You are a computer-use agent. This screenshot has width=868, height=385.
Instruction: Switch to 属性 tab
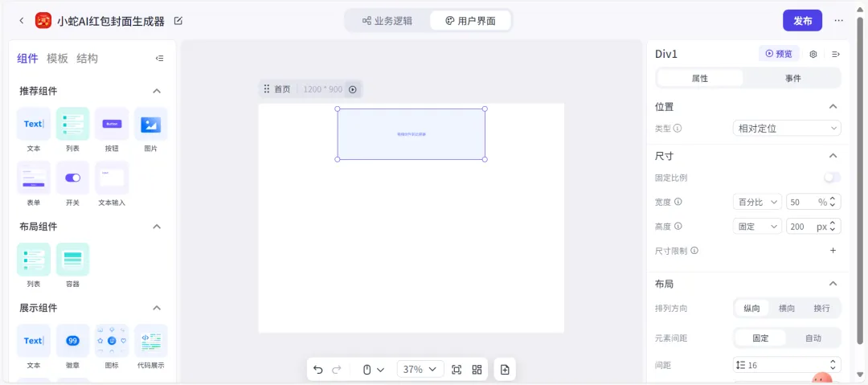click(x=700, y=78)
